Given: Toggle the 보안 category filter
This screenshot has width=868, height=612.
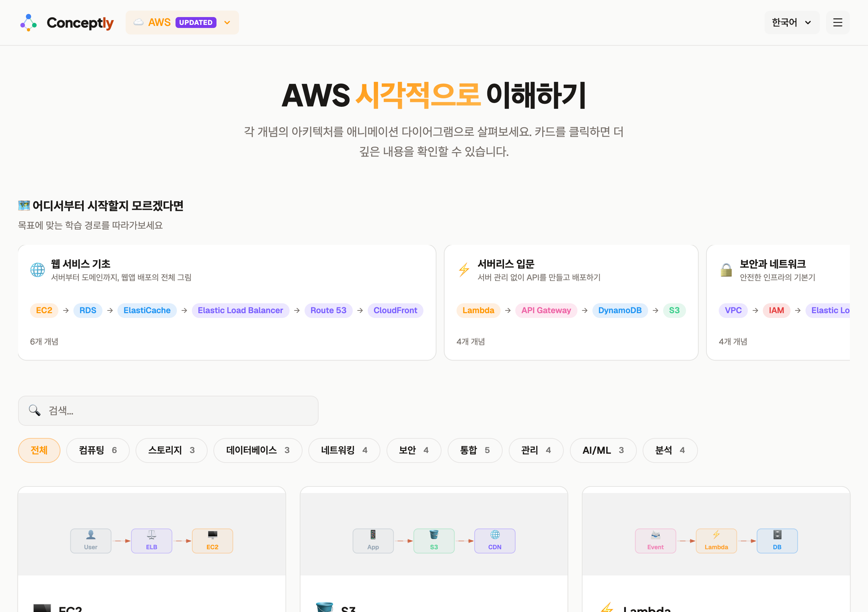Looking at the screenshot, I should tap(414, 450).
